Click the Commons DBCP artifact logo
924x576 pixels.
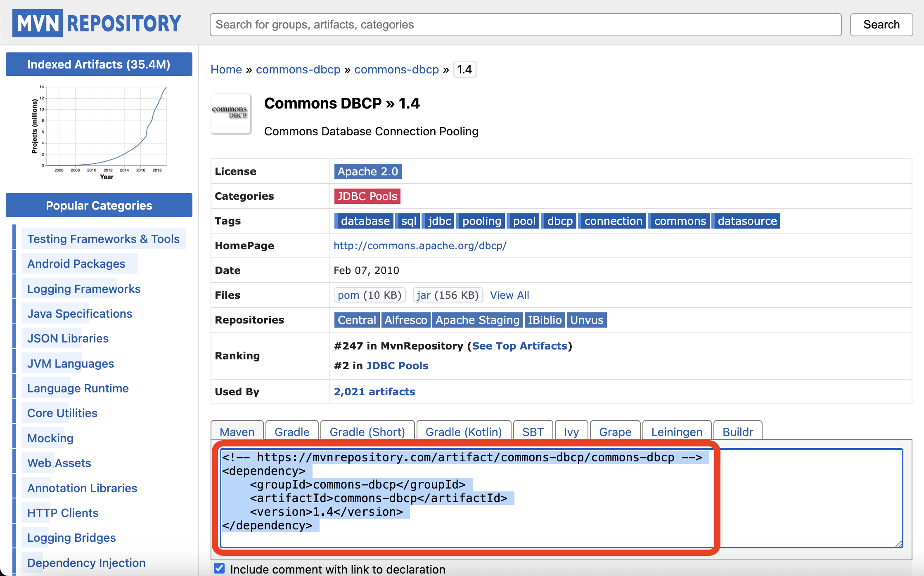pyautogui.click(x=231, y=114)
